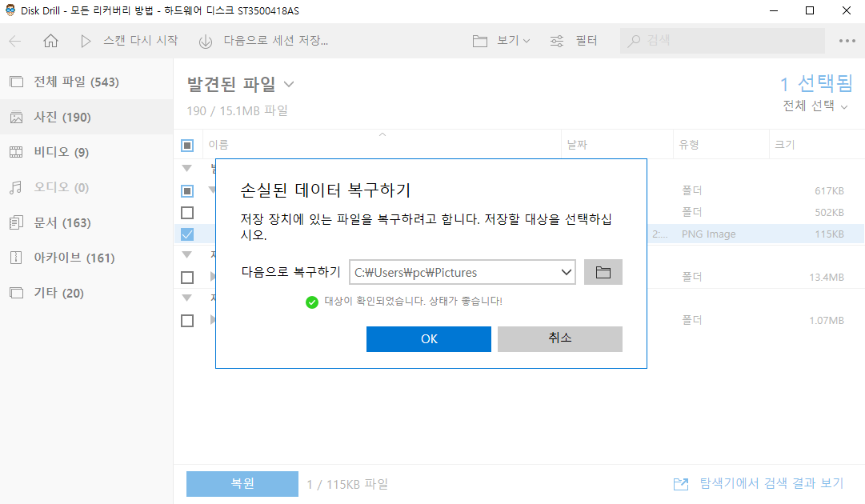Click the show in explorer export icon
865x504 pixels.
click(681, 484)
